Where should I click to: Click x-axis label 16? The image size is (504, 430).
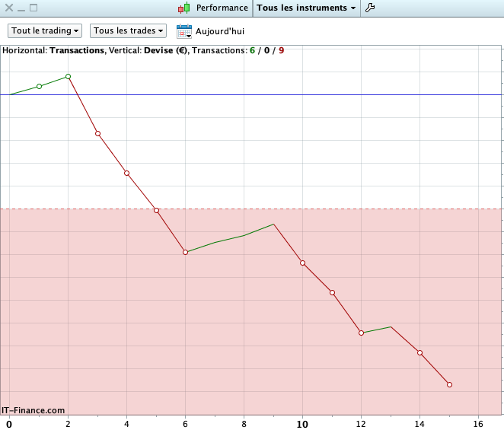(x=478, y=424)
